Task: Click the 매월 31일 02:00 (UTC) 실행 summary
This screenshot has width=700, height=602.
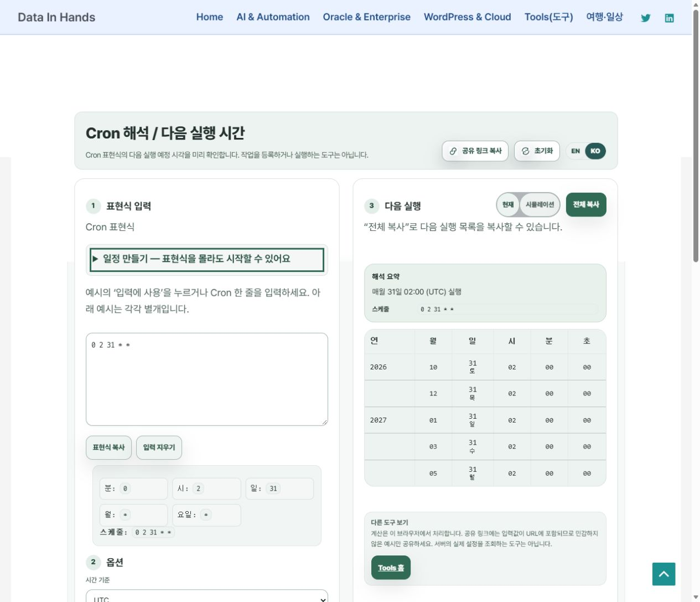Action: tap(417, 292)
